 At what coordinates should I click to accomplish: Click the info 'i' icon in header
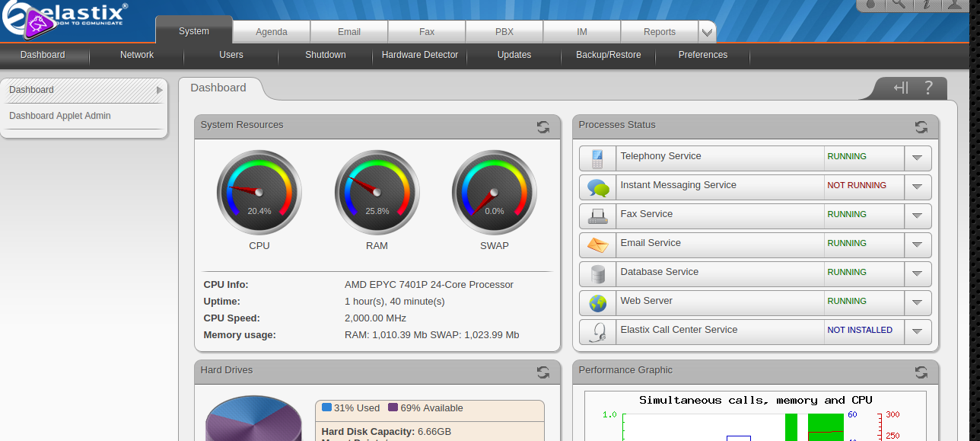tap(926, 5)
